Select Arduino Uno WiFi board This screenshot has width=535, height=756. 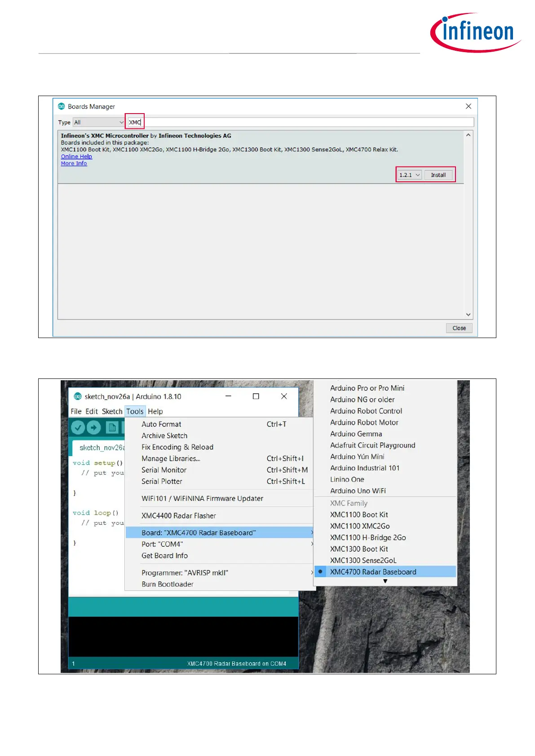pos(385,491)
